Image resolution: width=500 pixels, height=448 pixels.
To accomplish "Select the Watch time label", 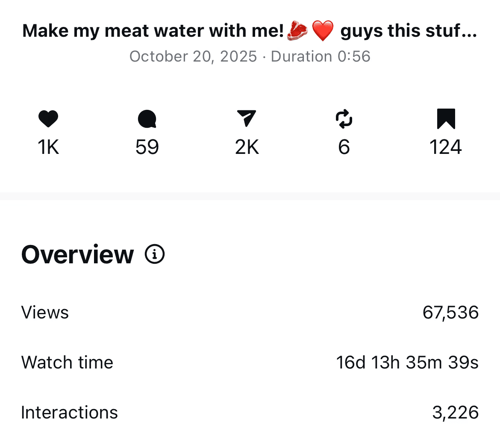I will point(67,363).
